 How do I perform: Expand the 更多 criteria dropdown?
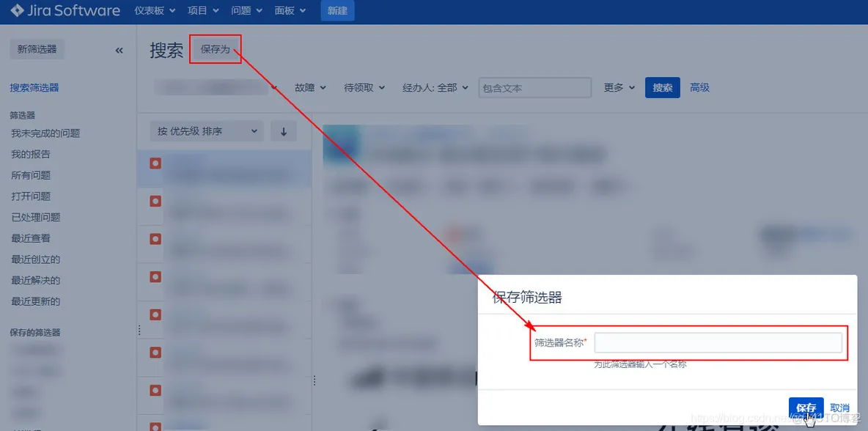pos(619,87)
